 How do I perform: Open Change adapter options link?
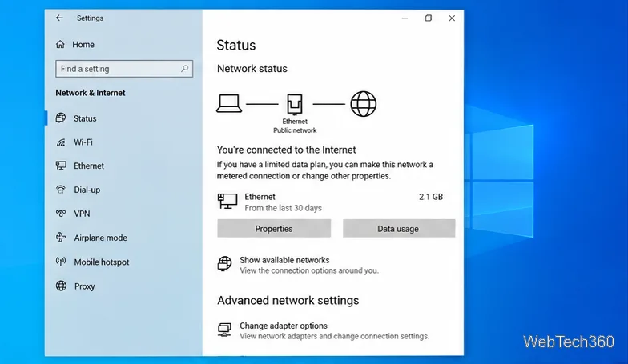pyautogui.click(x=284, y=326)
